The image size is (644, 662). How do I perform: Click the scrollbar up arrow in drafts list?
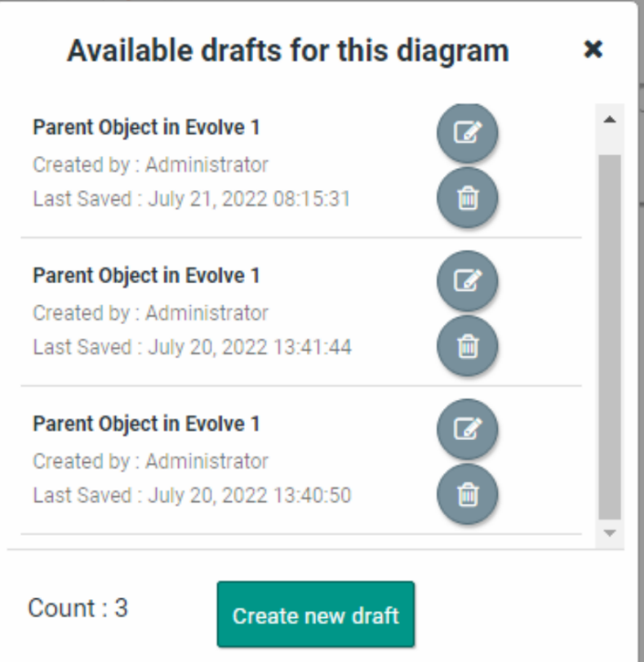point(610,119)
